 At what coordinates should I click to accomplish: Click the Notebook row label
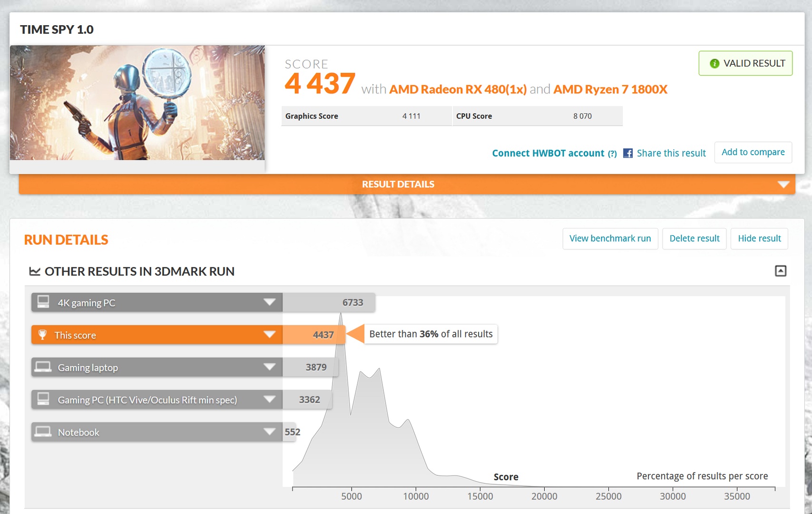pyautogui.click(x=78, y=432)
